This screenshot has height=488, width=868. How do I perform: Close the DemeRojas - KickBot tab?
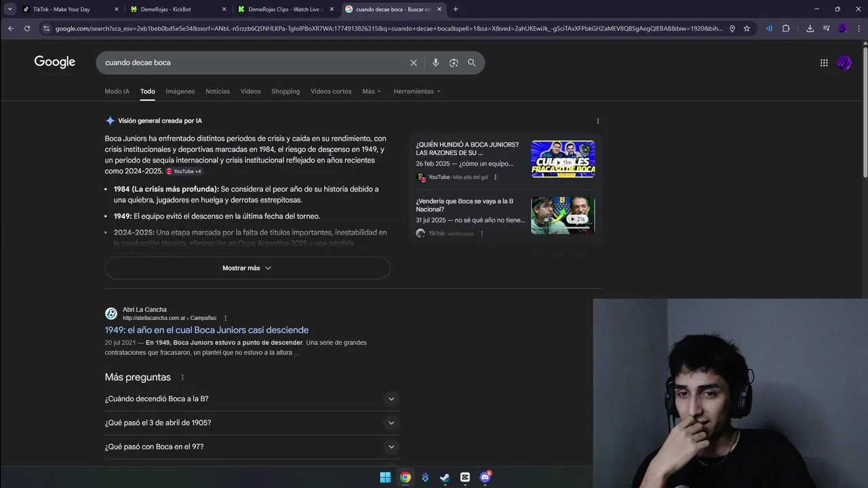click(x=224, y=9)
